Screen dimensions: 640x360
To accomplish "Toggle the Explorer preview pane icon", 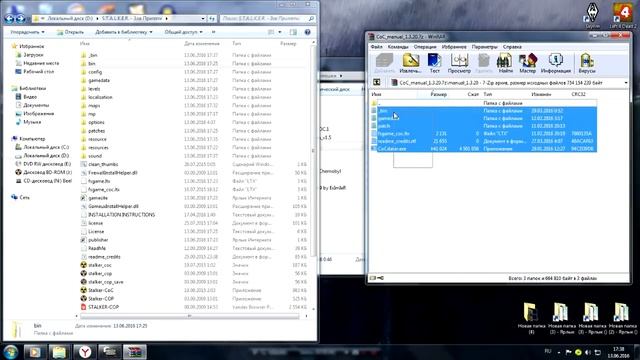I will [293, 32].
